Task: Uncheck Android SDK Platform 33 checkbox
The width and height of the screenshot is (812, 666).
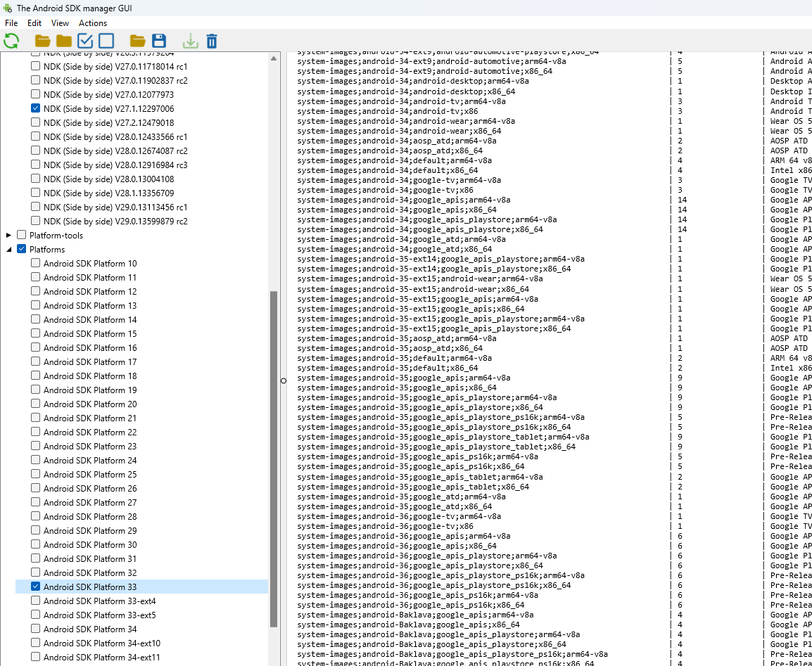Action: 35,587
